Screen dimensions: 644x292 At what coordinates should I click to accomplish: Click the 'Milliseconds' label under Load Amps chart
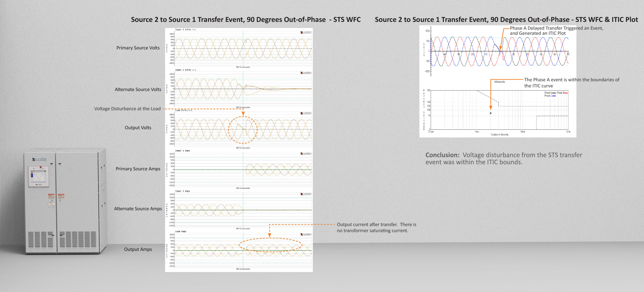click(243, 269)
